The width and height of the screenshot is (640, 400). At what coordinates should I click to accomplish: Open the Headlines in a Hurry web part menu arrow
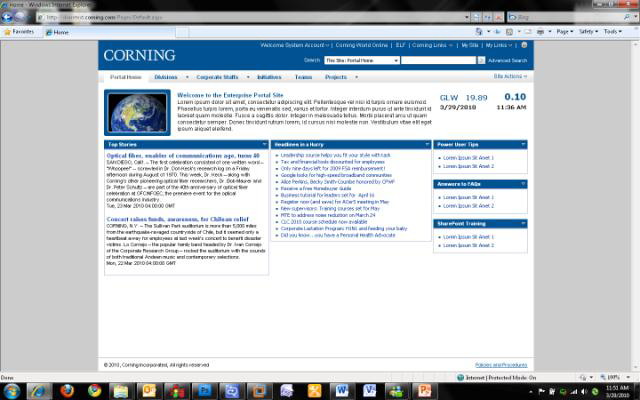coord(427,144)
